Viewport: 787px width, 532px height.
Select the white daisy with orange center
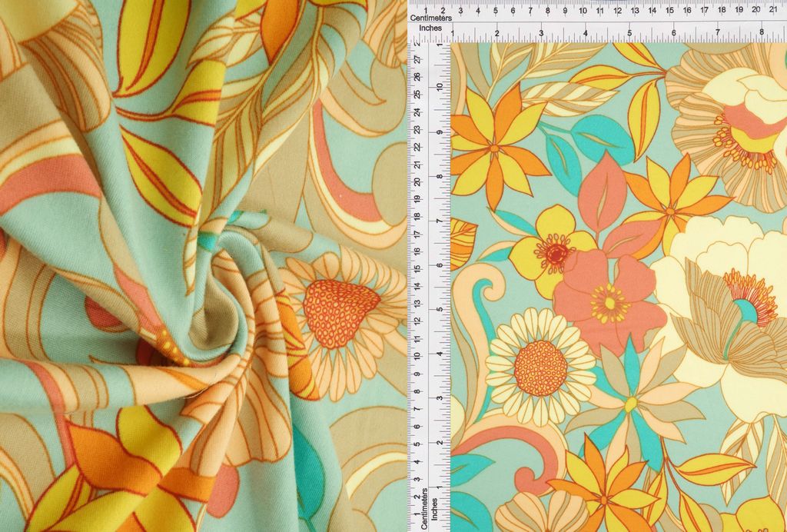[540, 367]
